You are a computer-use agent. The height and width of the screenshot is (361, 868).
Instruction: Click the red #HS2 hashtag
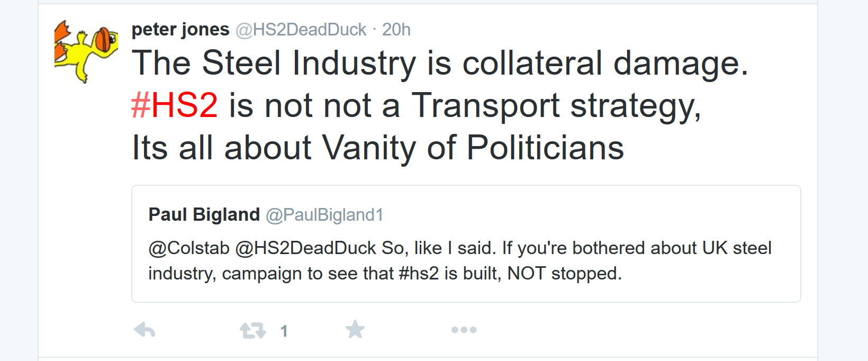click(175, 105)
